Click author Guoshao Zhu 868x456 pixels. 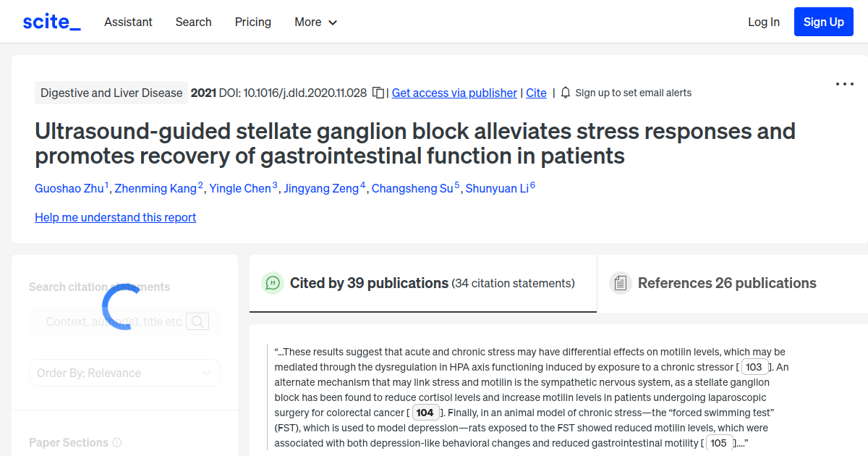(x=69, y=188)
